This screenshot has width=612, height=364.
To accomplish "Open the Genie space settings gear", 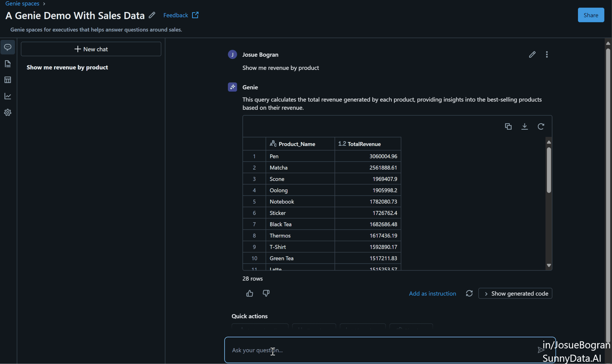I will (8, 112).
